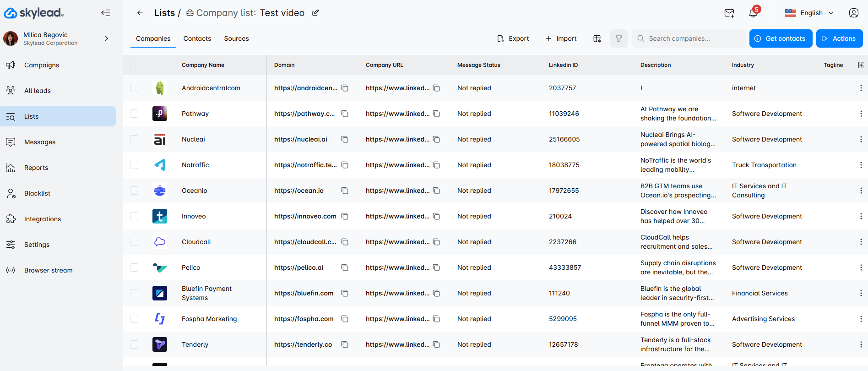Open the https://nucleai.ai domain link
Viewport: 868px width, 371px height.
tap(300, 139)
